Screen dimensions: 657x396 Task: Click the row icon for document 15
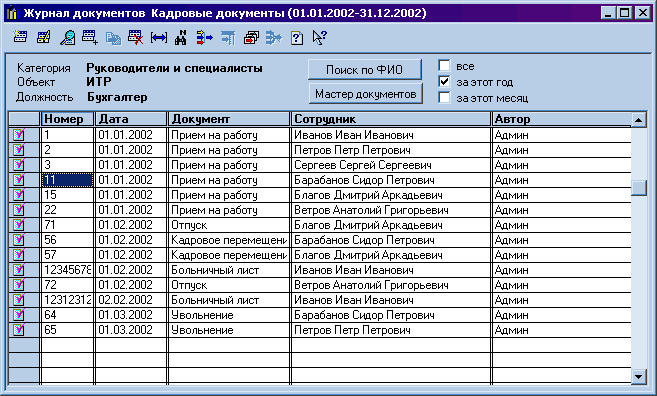(x=19, y=195)
